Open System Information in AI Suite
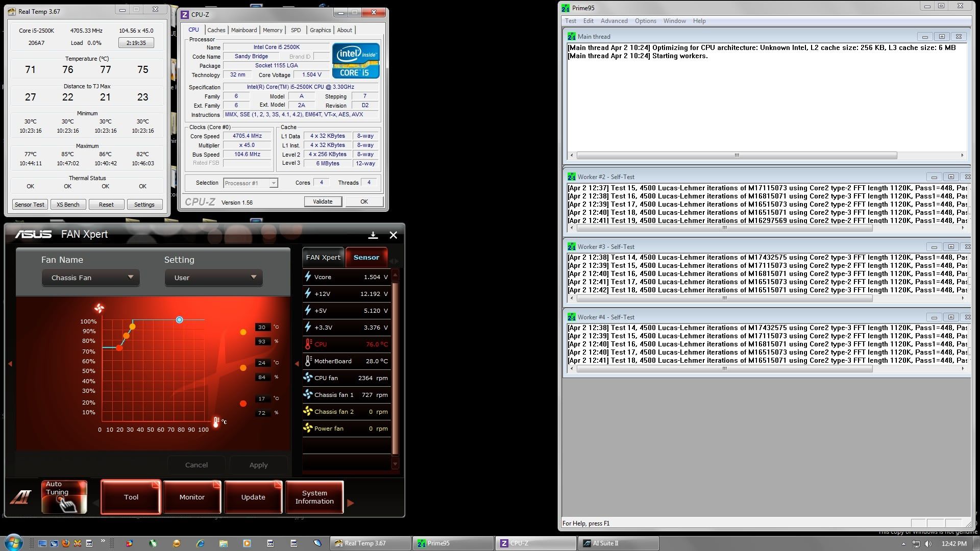 314,497
